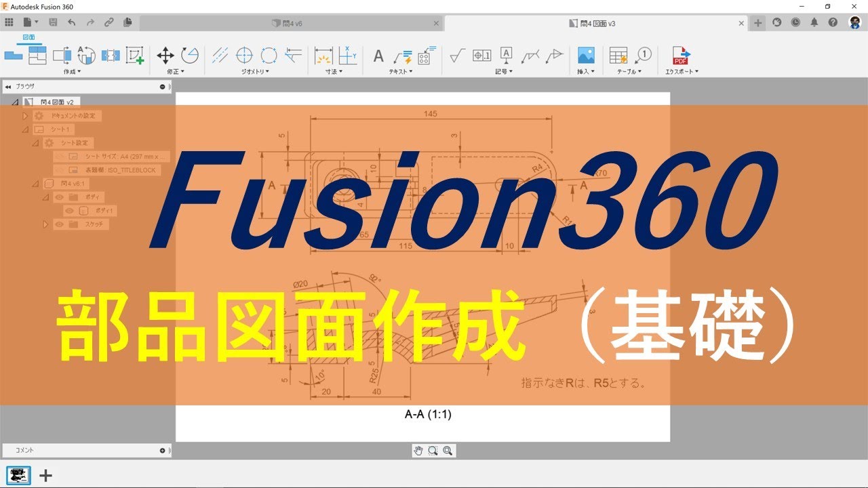Add a new sheet with plus button
Viewport: 868px width, 488px height.
point(45,475)
